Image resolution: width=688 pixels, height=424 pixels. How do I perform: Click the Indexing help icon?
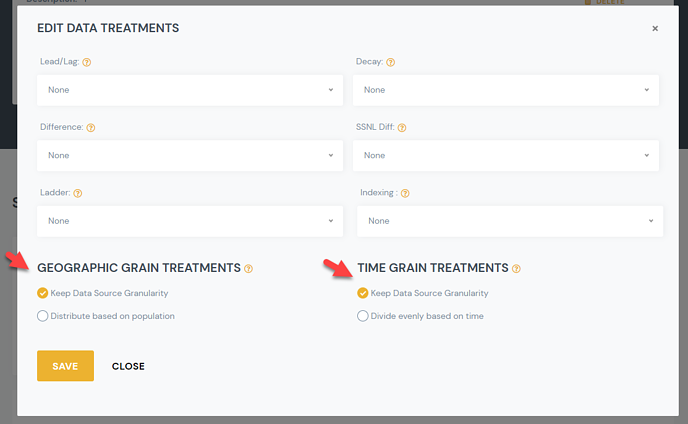[405, 193]
